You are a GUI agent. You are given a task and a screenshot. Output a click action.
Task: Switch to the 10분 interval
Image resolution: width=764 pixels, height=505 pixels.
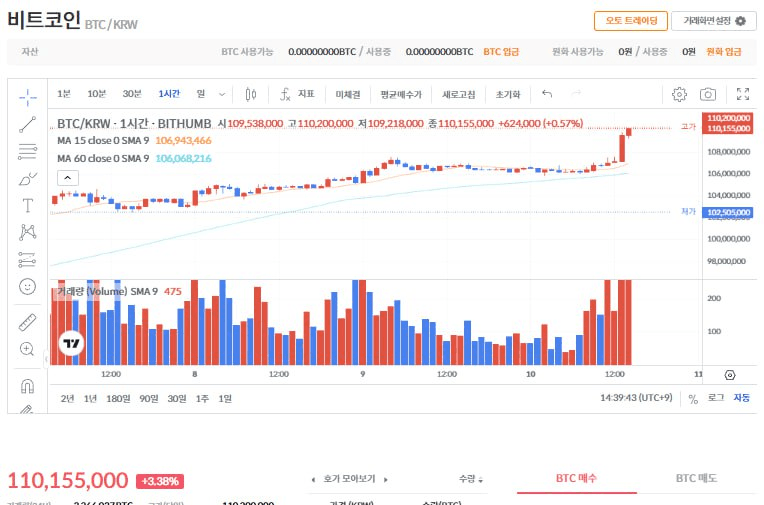click(x=96, y=94)
